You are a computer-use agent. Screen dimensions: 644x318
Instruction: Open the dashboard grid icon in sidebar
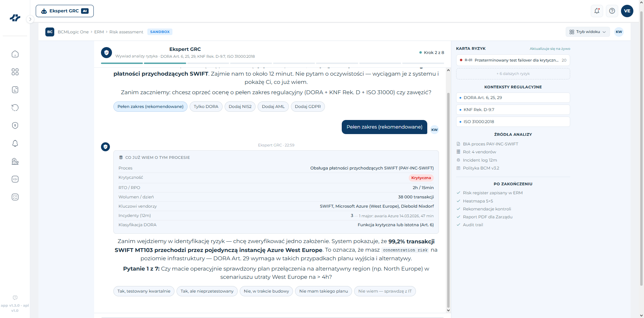(x=15, y=72)
